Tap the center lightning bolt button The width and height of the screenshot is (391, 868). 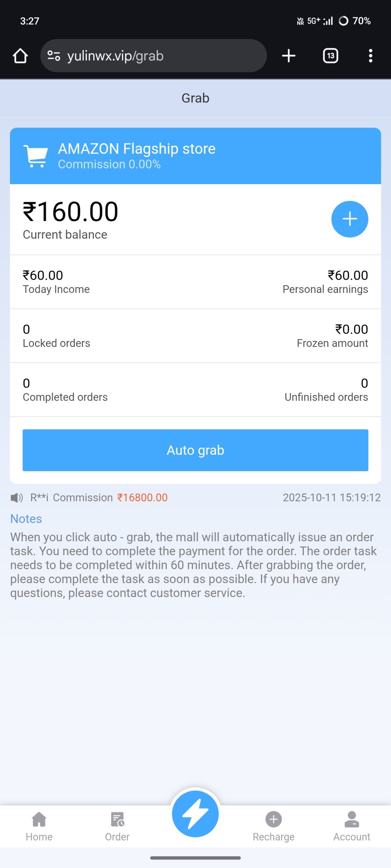[195, 814]
